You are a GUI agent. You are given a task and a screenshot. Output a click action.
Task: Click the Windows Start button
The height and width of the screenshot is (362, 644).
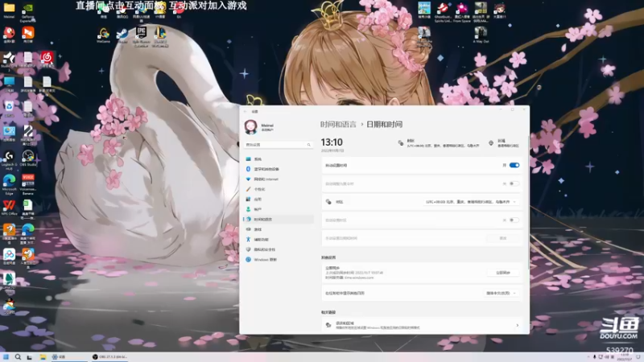coord(6,356)
